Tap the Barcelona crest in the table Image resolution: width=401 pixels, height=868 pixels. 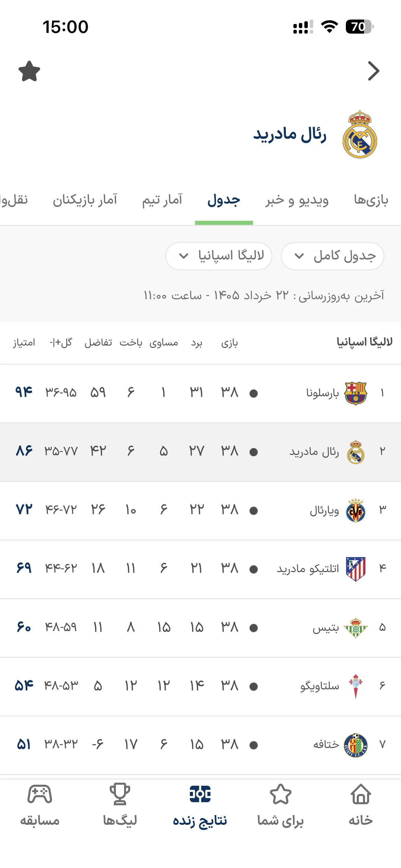356,393
